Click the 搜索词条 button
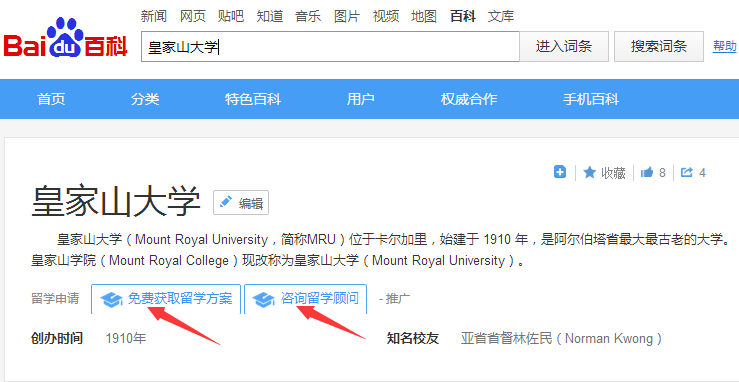The height and width of the screenshot is (382, 739). (658, 46)
